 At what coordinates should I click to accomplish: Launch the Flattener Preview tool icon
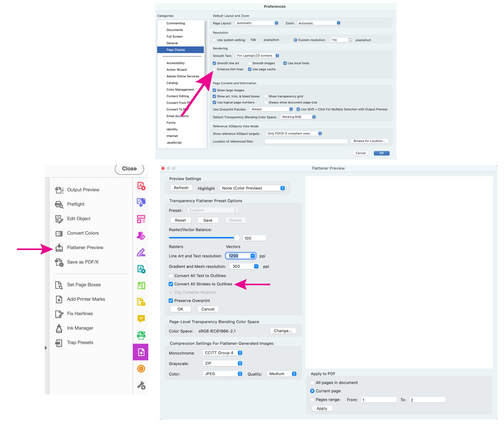59,248
